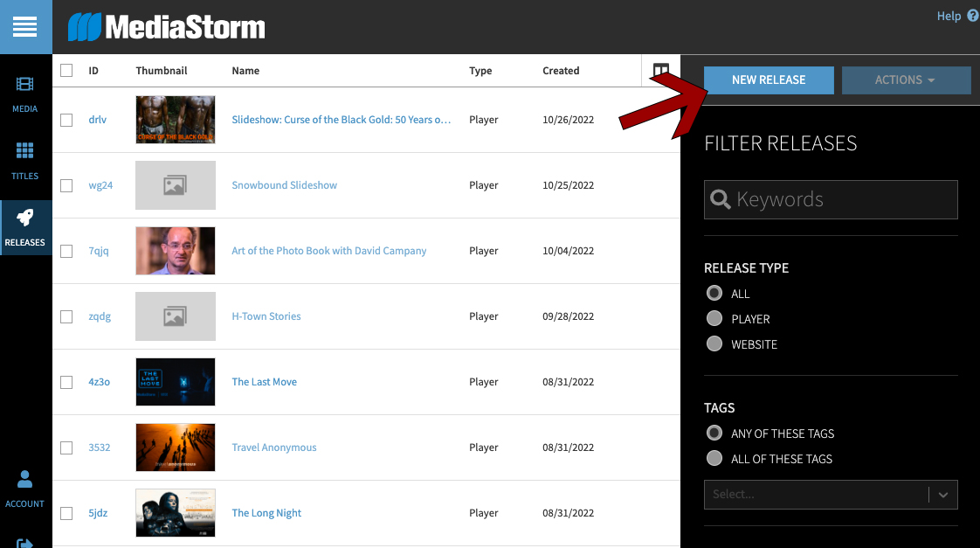The image size is (980, 548).
Task: Open Help in the top corner
Action: point(956,16)
